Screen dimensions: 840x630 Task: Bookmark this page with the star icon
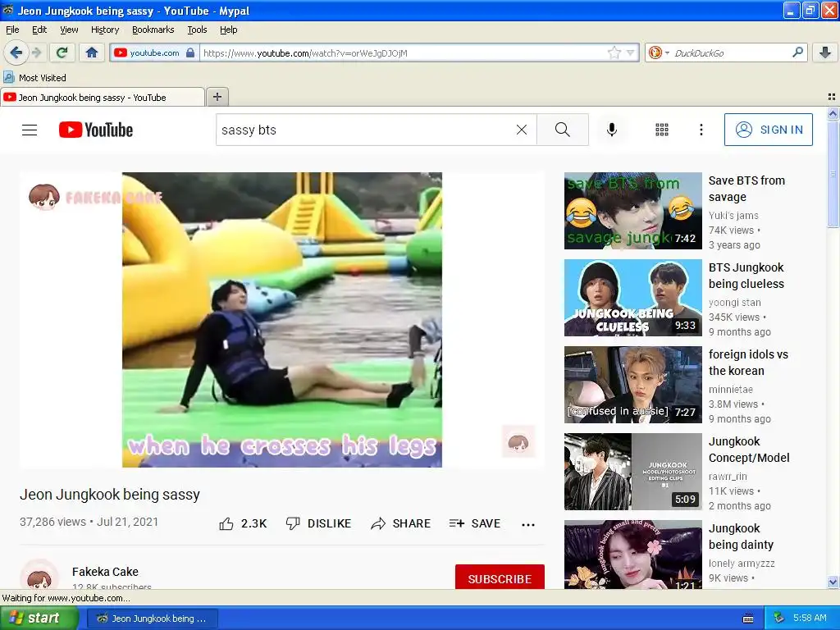coord(614,52)
